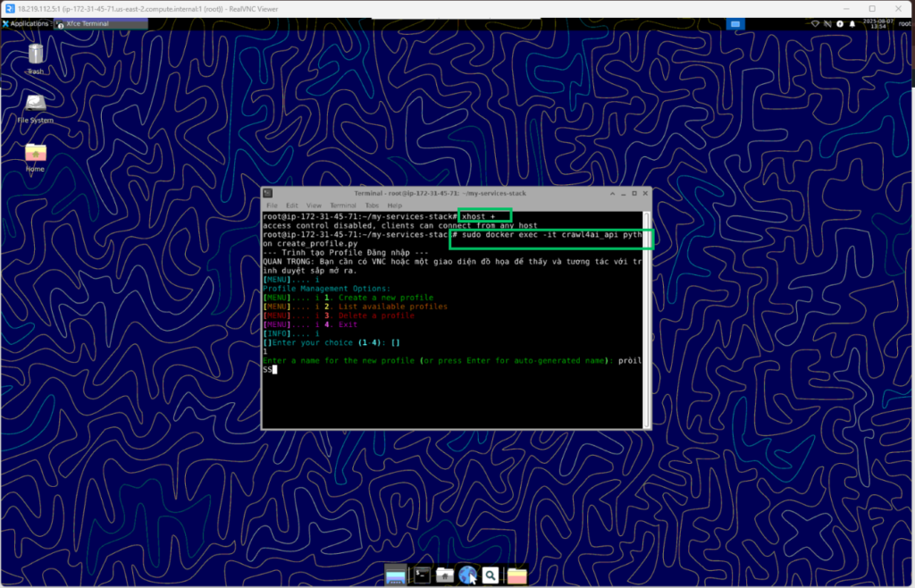Open the yellow-pink folder in the dock
The height and width of the screenshot is (588, 915).
click(516, 576)
